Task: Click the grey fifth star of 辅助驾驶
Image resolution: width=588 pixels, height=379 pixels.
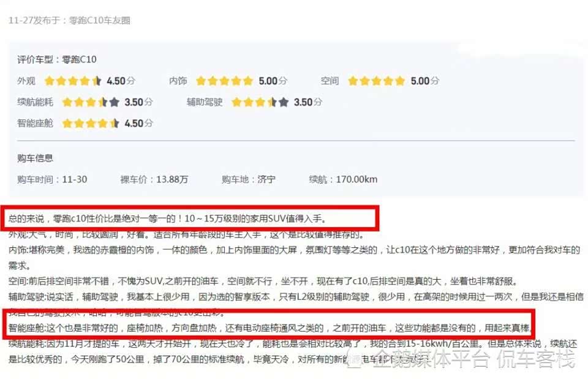Action: (x=284, y=102)
